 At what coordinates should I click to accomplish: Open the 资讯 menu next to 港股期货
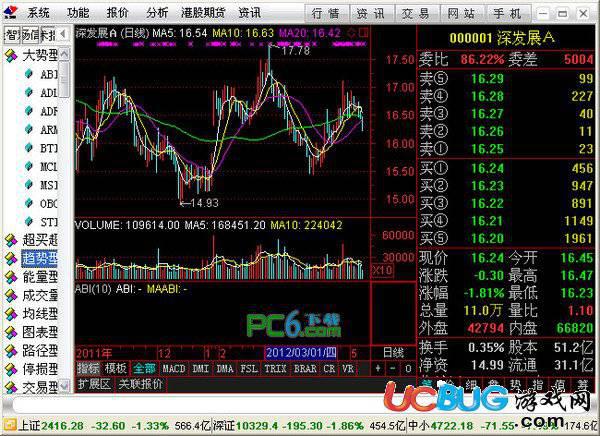[x=249, y=13]
